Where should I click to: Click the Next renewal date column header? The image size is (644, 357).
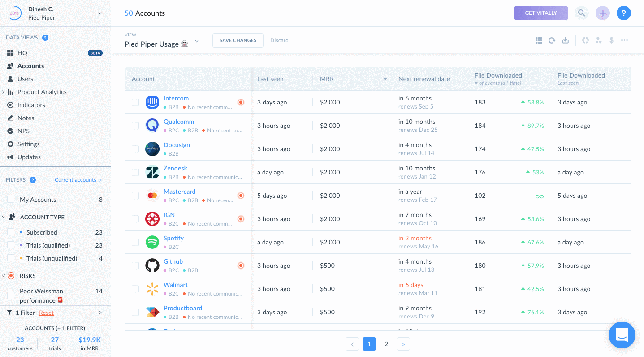tap(424, 79)
